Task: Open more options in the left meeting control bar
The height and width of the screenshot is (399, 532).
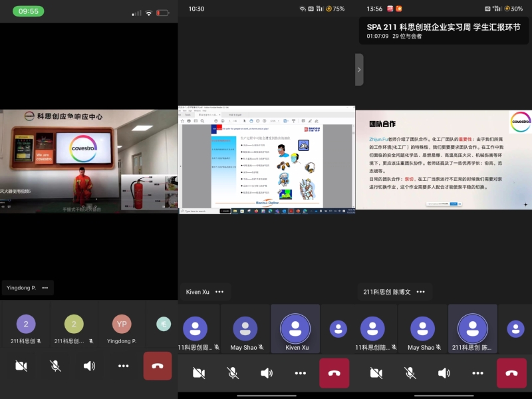Action: (124, 366)
